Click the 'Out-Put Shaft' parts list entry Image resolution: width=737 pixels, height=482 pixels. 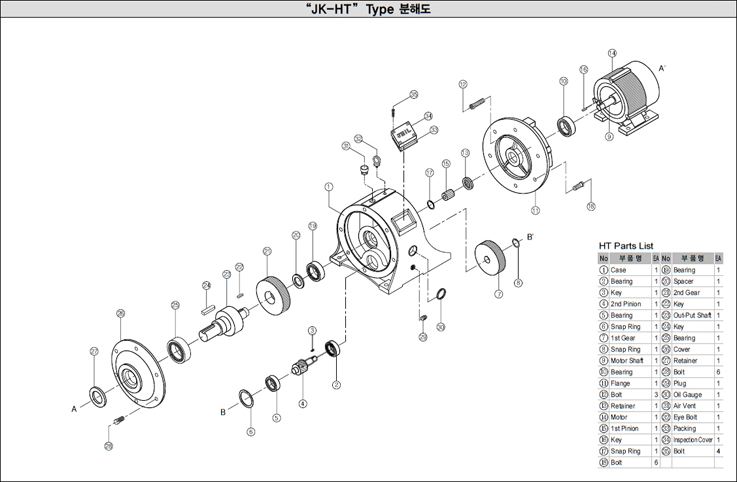click(x=692, y=315)
